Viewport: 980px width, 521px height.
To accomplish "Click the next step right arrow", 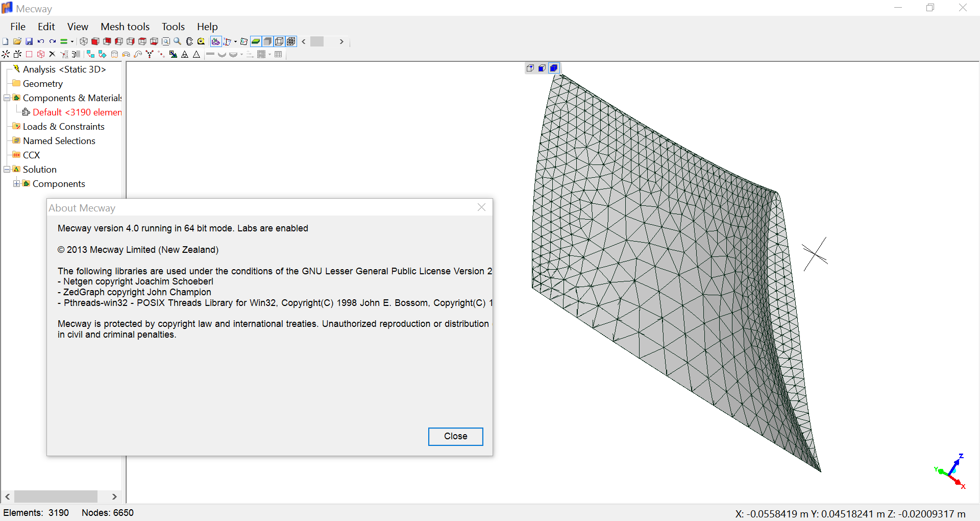I will pos(341,41).
